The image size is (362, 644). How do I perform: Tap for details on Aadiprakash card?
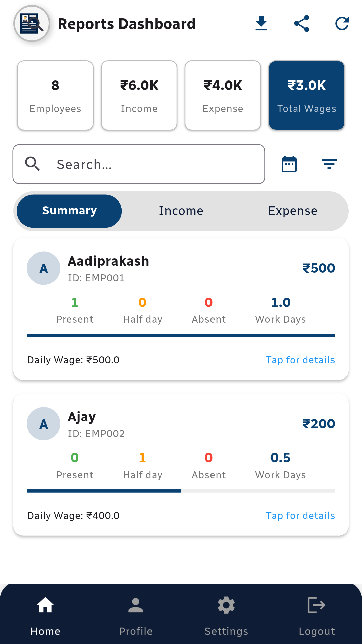300,360
